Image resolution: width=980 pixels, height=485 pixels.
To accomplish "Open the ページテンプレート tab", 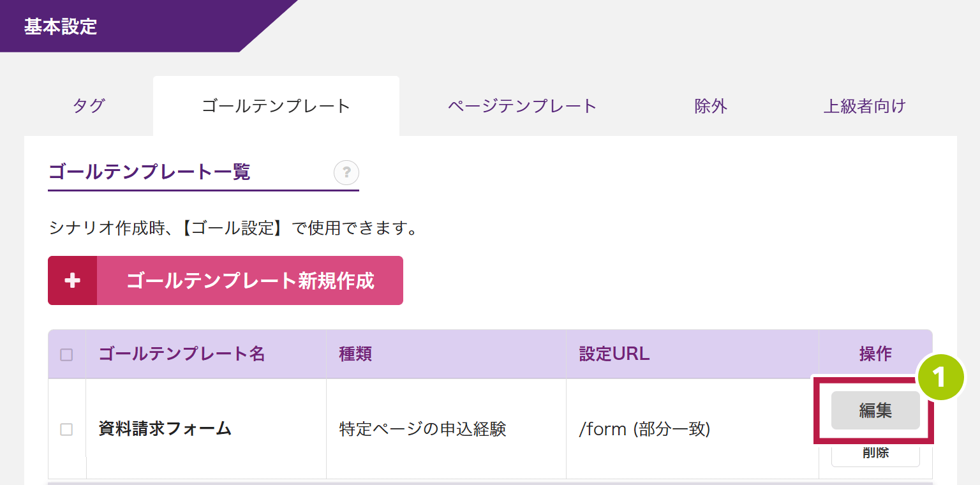I will (522, 106).
